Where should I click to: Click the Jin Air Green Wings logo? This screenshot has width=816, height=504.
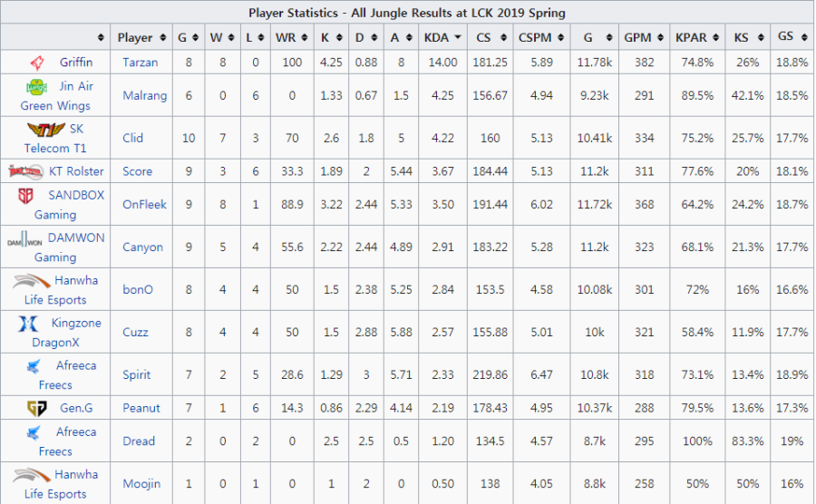[36, 87]
